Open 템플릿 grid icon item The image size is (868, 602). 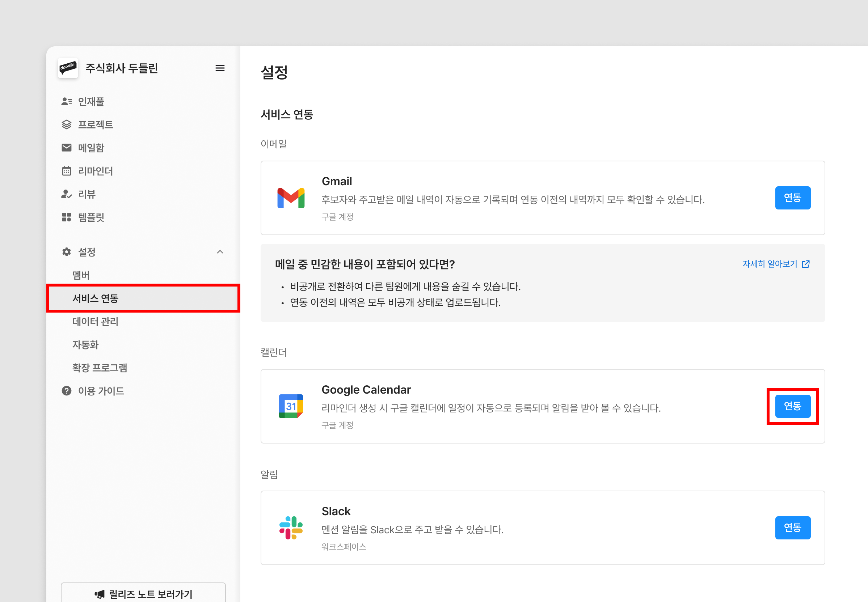tap(91, 217)
